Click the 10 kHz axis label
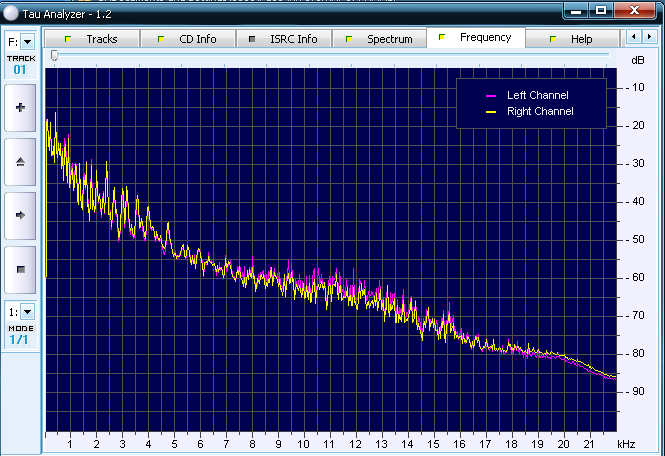 coord(303,444)
